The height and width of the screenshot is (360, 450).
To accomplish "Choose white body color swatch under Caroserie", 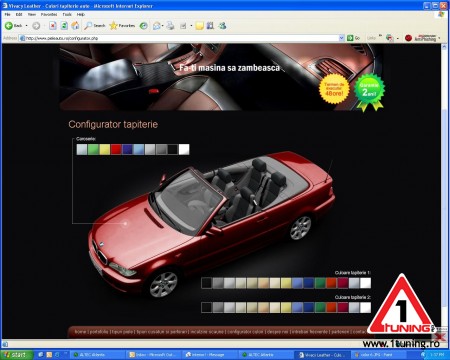I will pyautogui.click(x=184, y=149).
